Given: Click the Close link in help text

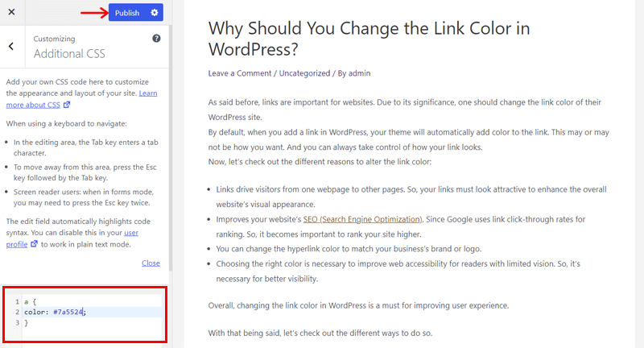Looking at the screenshot, I should (x=151, y=263).
